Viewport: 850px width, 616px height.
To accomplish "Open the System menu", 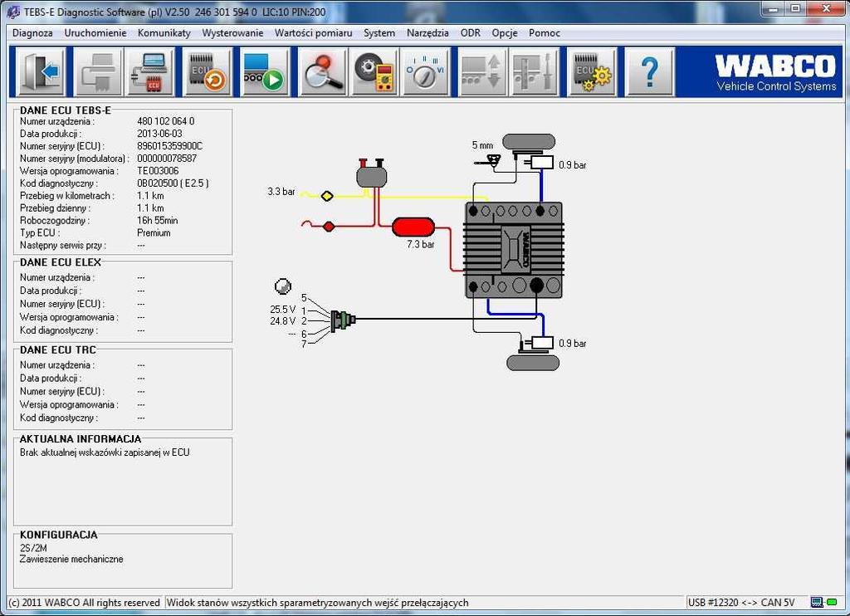I will pyautogui.click(x=379, y=33).
